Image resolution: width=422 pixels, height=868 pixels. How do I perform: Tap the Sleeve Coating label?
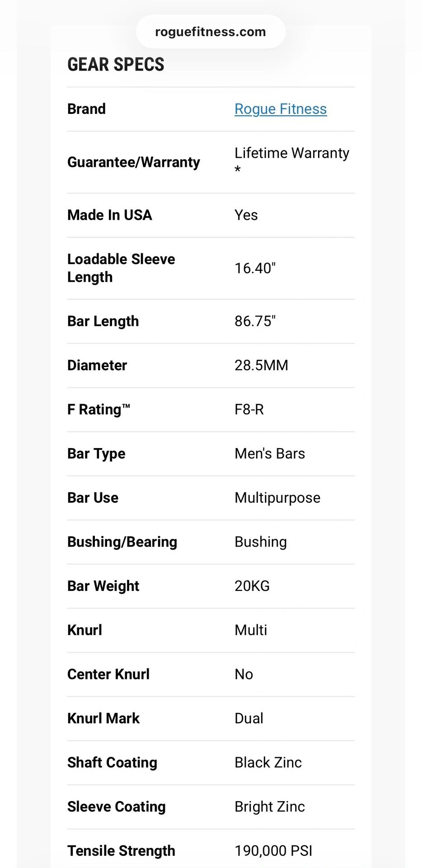[116, 807]
